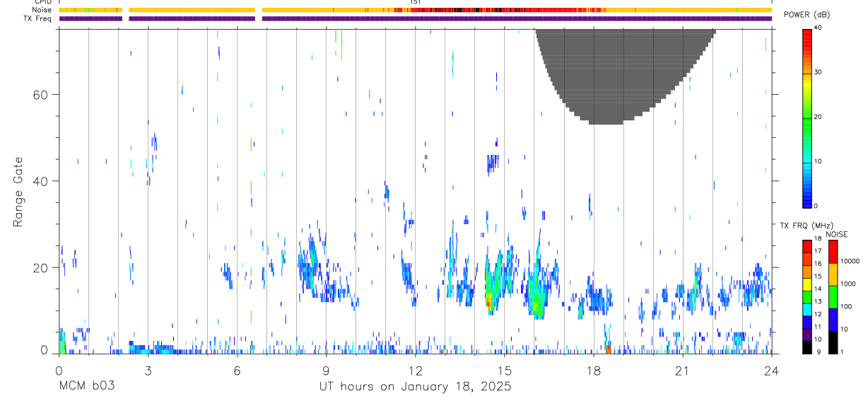Screen dimensions: 868x401
Task: Click the 16 tick label on the TX FRQ scale
Action: 818,263
